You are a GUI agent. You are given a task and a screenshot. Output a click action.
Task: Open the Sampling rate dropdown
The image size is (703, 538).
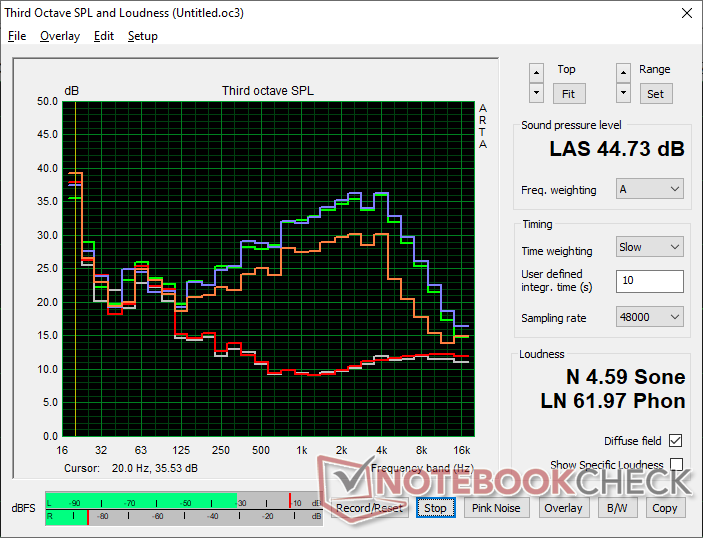pyautogui.click(x=649, y=317)
